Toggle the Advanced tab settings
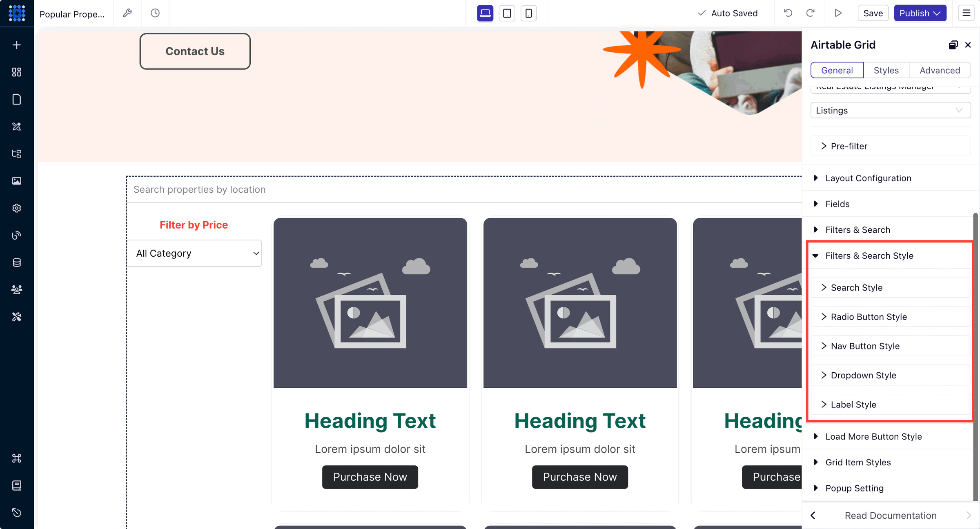The width and height of the screenshot is (980, 529). [x=940, y=70]
